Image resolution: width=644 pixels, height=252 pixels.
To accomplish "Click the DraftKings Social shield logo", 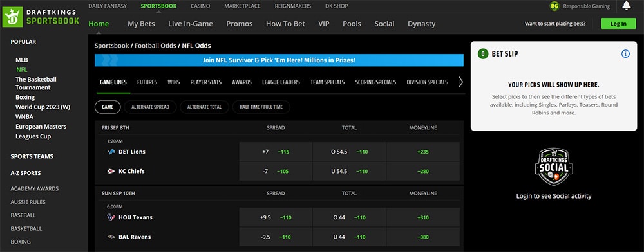I will click(x=554, y=166).
